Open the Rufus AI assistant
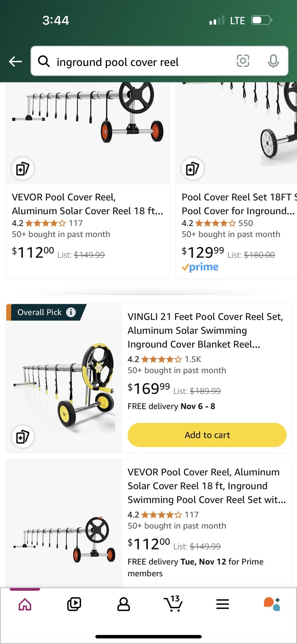The width and height of the screenshot is (297, 644). coord(272,604)
